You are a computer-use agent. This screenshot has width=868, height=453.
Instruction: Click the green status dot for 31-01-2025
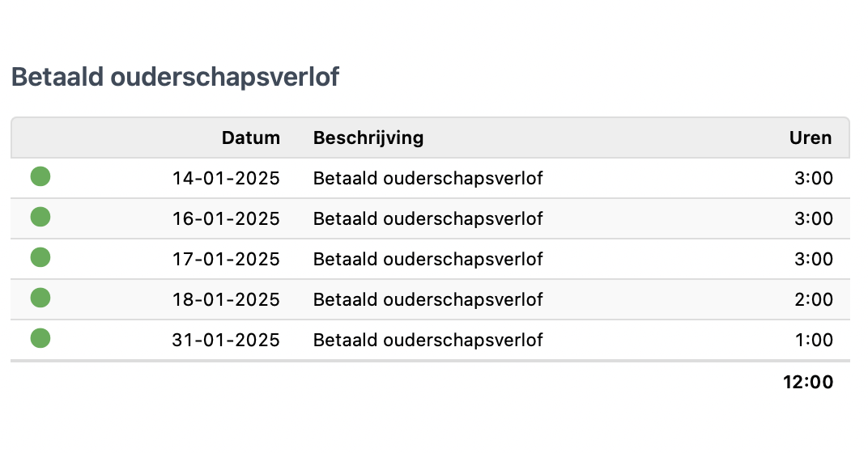(x=40, y=338)
